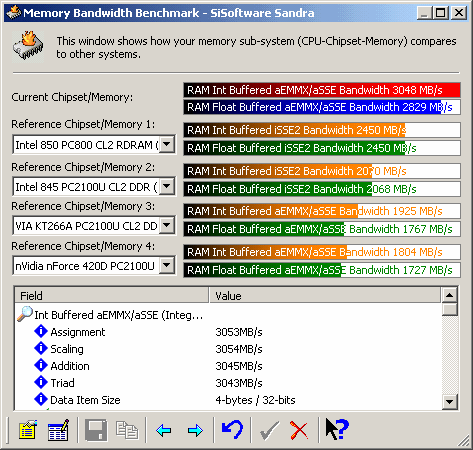Activate the What's This help cursor
This screenshot has width=473, height=450.
tap(337, 429)
